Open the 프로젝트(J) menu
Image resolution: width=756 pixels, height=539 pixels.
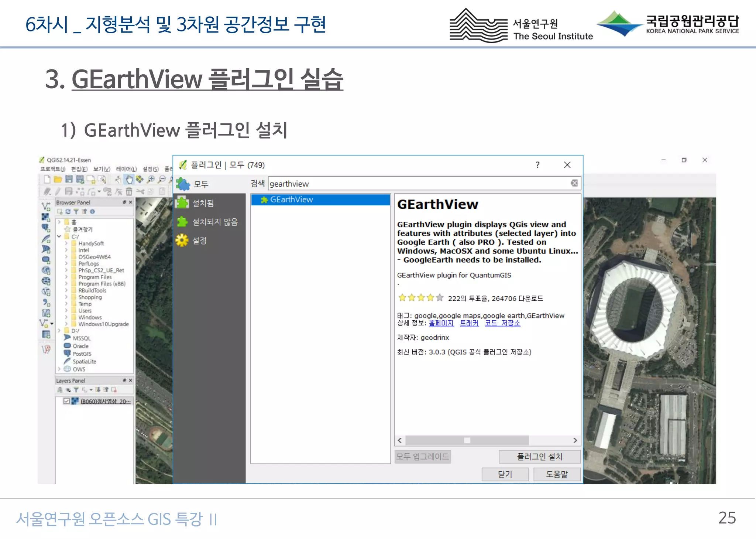[x=53, y=169]
